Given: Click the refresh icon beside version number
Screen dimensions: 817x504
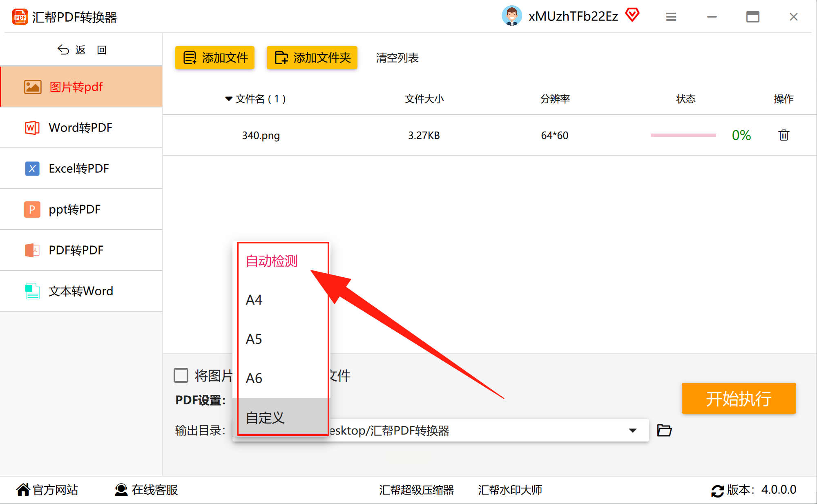Looking at the screenshot, I should 717,491.
